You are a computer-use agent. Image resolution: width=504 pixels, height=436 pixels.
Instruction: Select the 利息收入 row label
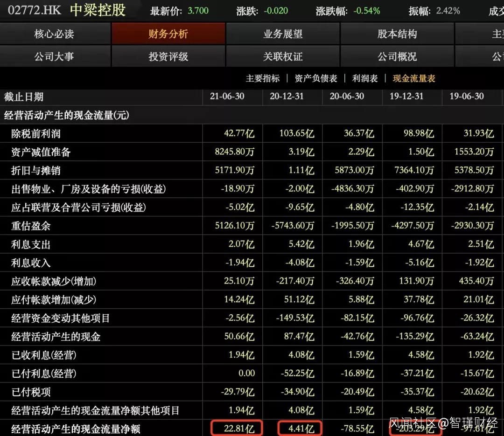[x=31, y=263]
